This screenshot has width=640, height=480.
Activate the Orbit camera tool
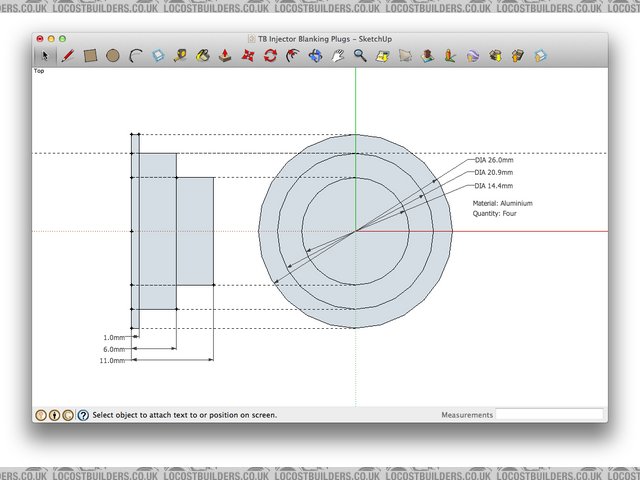tap(315, 56)
